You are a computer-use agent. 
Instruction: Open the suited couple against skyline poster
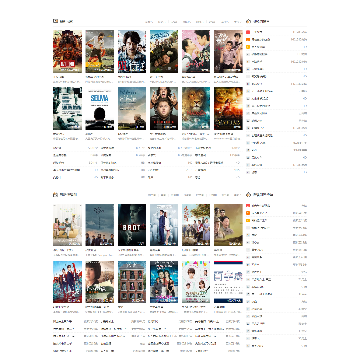pyautogui.click(x=164, y=225)
